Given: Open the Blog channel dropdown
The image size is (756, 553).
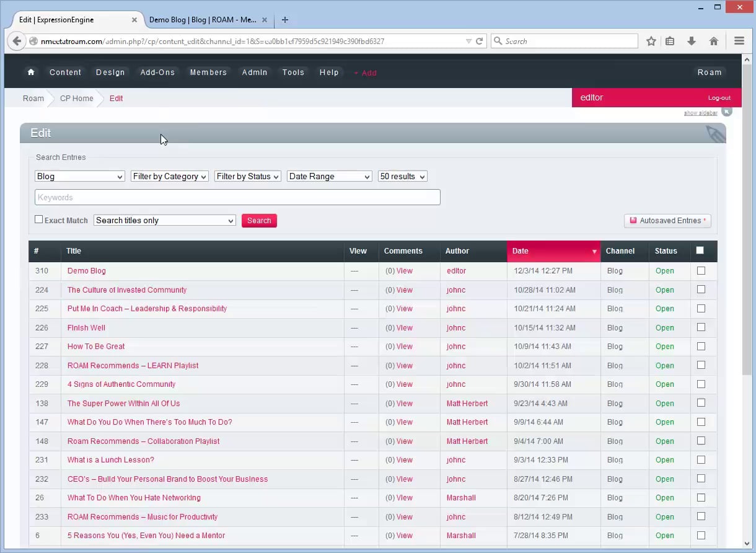Looking at the screenshot, I should 80,177.
